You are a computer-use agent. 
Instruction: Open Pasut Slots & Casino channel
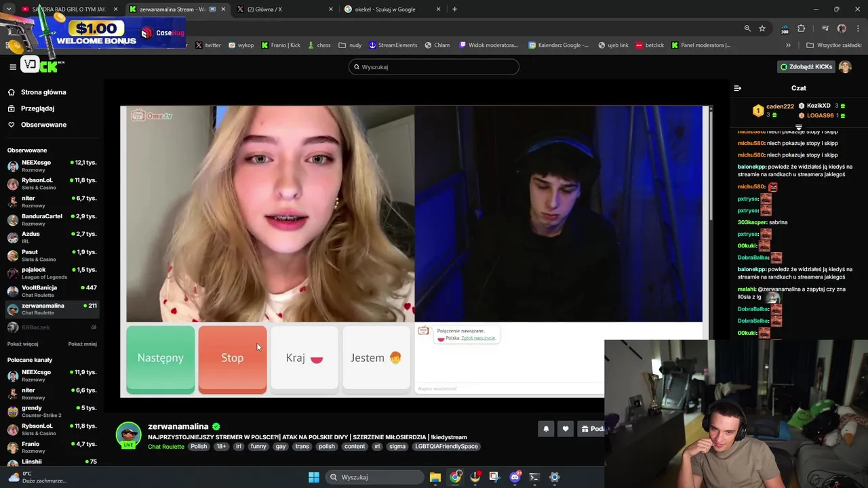pyautogui.click(x=52, y=256)
